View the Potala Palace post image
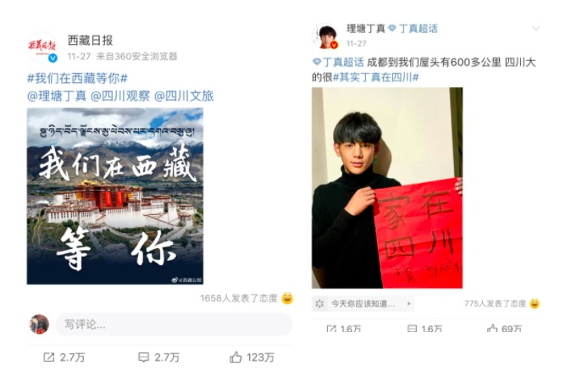Viewport: 588px width, 388px height. tap(115, 196)
